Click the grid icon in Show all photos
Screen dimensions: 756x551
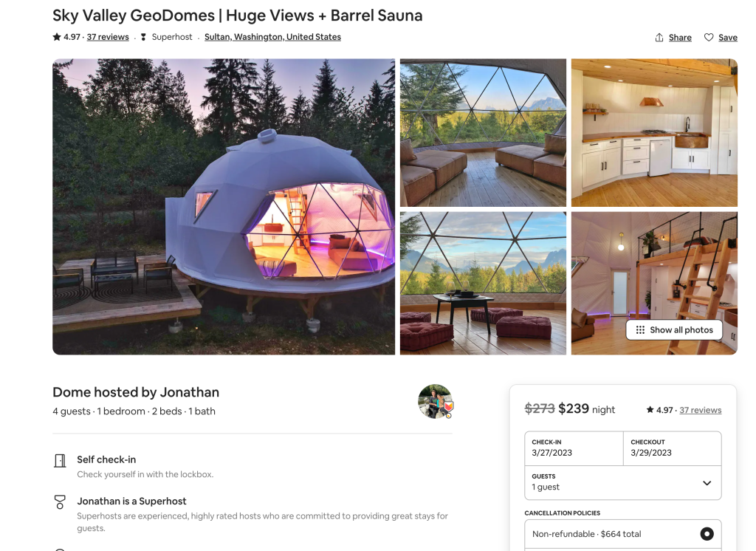(x=640, y=330)
